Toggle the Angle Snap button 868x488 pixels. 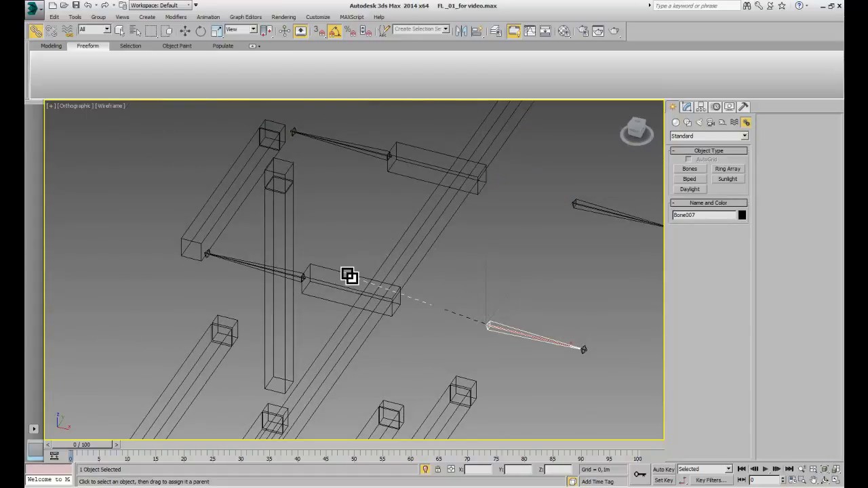point(334,30)
